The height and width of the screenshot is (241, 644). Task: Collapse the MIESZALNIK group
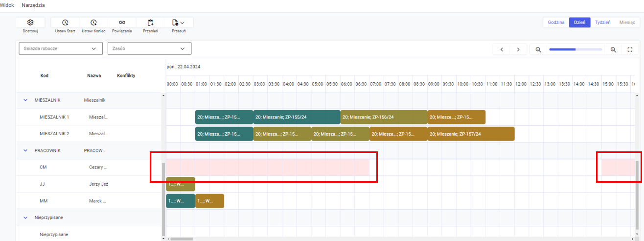[25, 100]
